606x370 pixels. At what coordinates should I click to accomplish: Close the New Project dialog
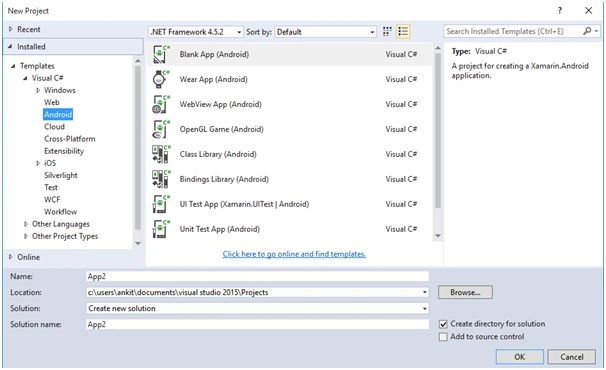click(588, 10)
